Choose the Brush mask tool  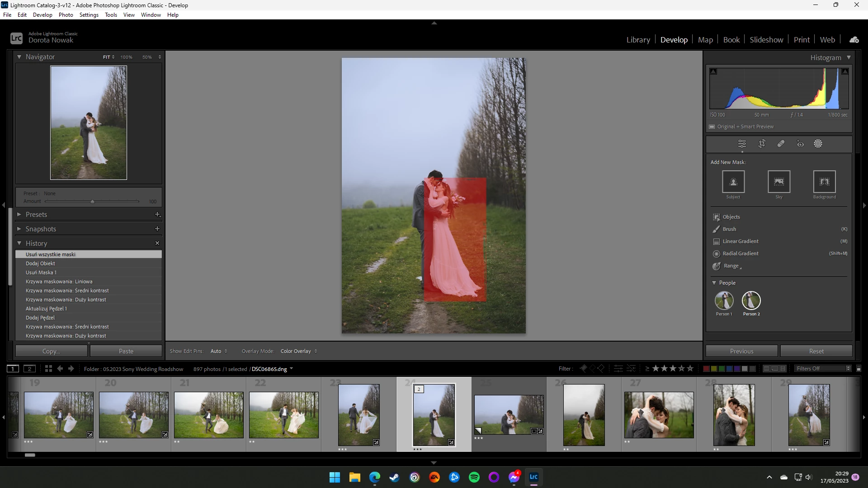(729, 229)
